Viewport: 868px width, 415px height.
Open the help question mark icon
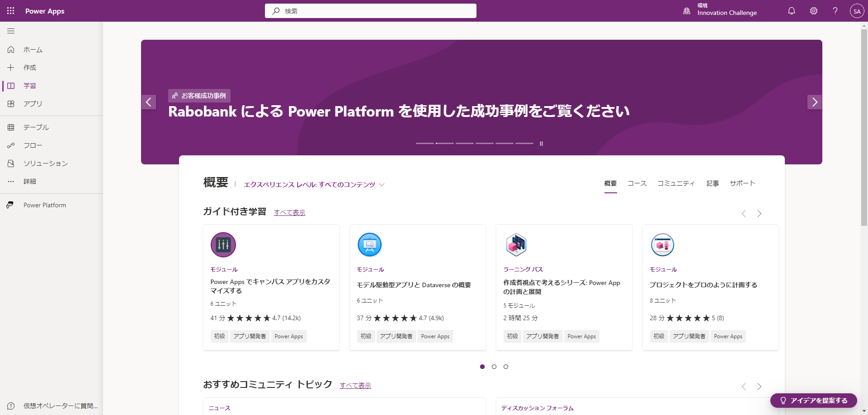(835, 11)
